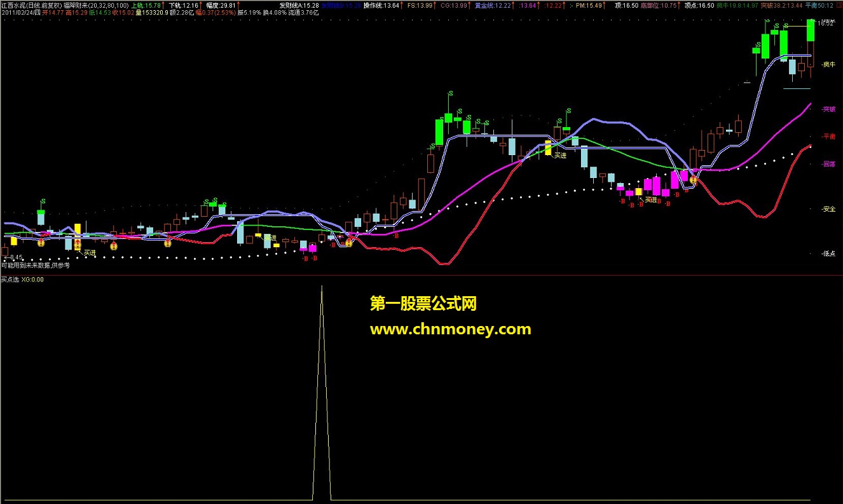Click the CG:13.99 value
The width and height of the screenshot is (843, 504).
point(453,5)
